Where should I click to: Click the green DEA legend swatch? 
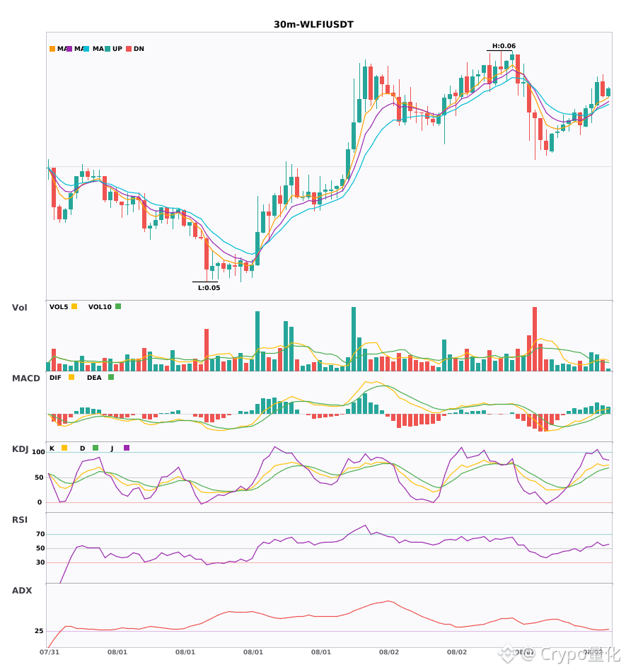pyautogui.click(x=111, y=377)
